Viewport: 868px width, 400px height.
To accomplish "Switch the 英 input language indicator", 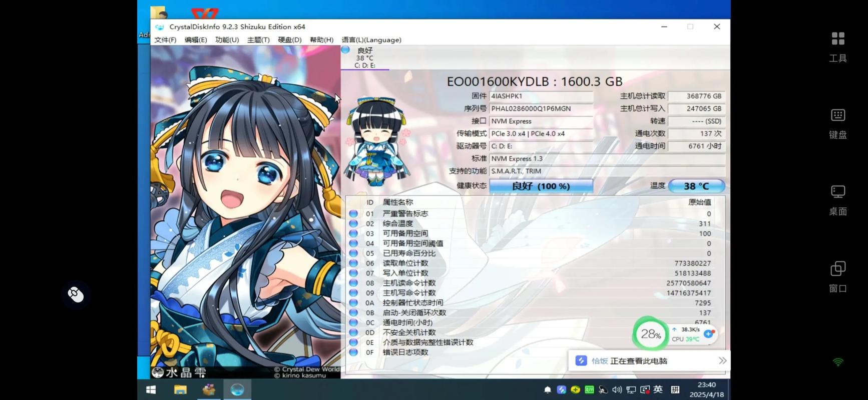I will (x=658, y=389).
